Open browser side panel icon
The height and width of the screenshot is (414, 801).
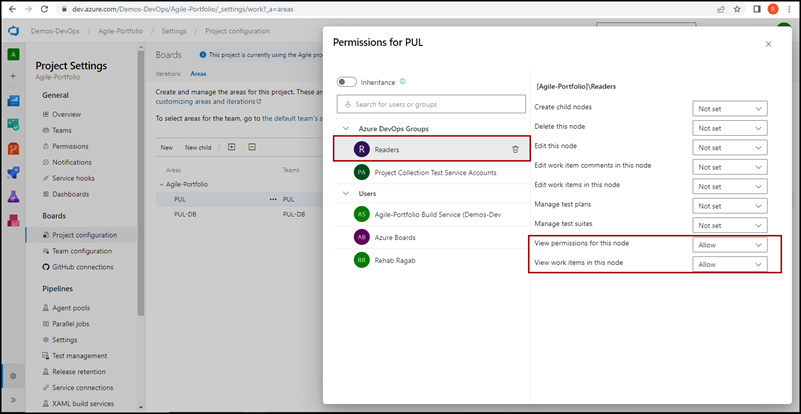(757, 9)
